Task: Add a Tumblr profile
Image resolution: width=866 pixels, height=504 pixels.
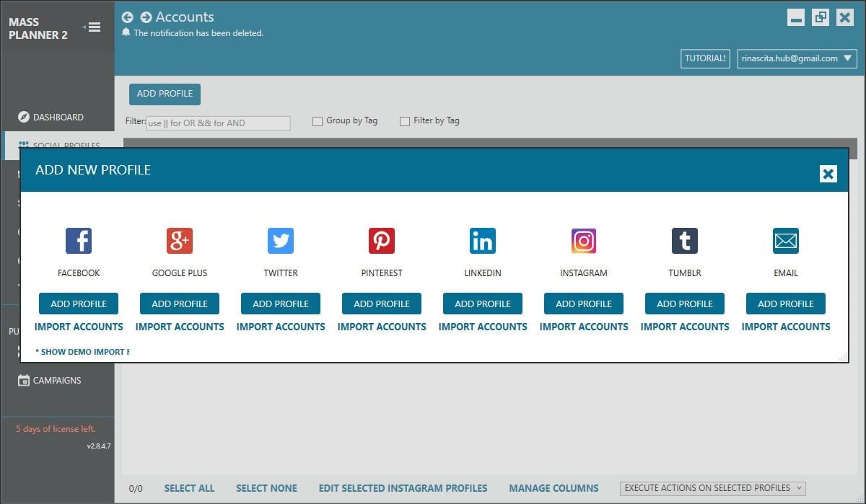Action: click(x=685, y=304)
